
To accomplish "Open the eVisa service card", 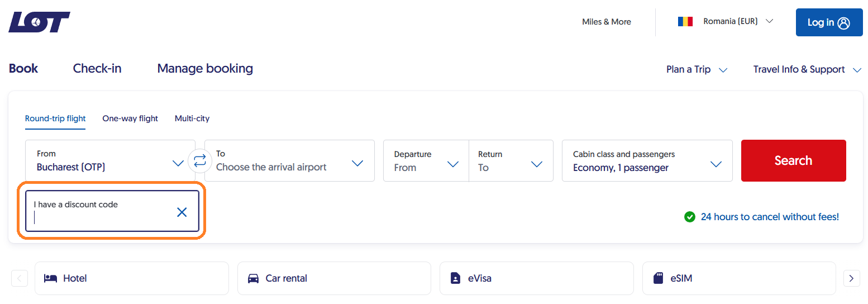I will click(x=536, y=278).
